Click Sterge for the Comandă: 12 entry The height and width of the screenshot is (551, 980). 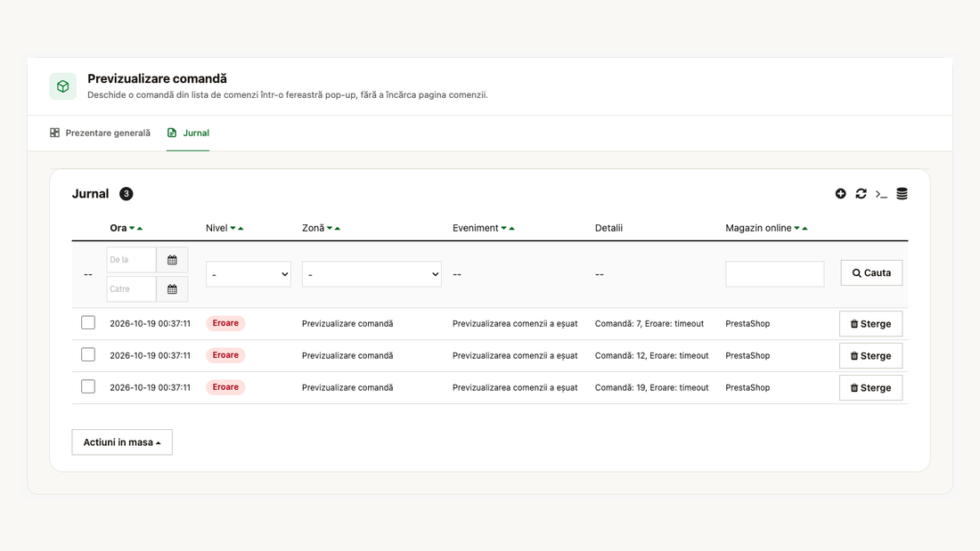point(870,356)
